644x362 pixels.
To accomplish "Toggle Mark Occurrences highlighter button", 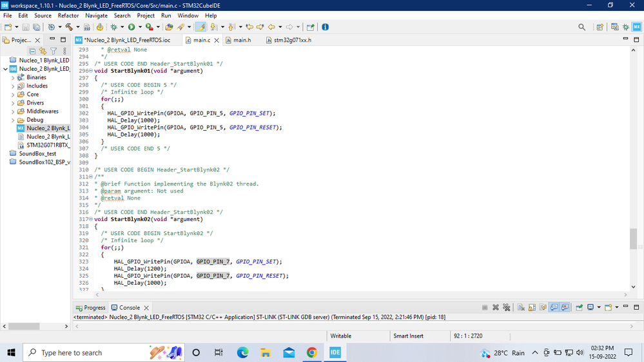I will pyautogui.click(x=200, y=27).
